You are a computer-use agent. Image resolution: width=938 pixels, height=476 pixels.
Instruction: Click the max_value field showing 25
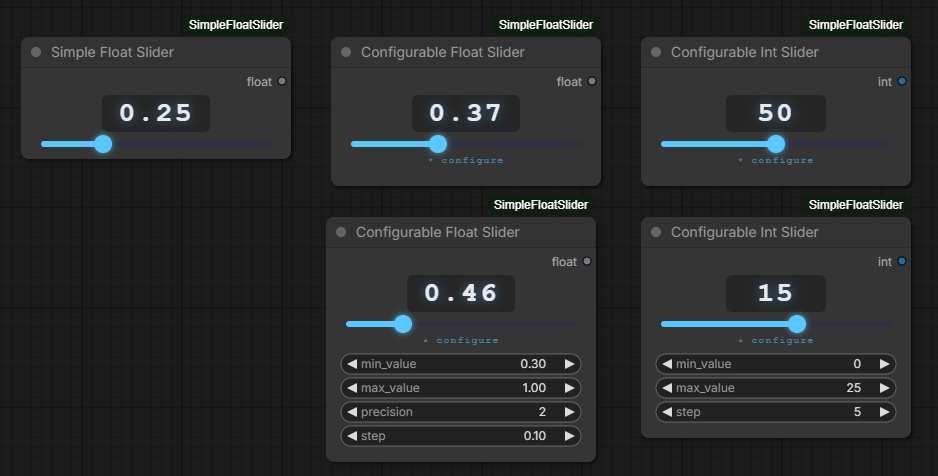pyautogui.click(x=776, y=387)
